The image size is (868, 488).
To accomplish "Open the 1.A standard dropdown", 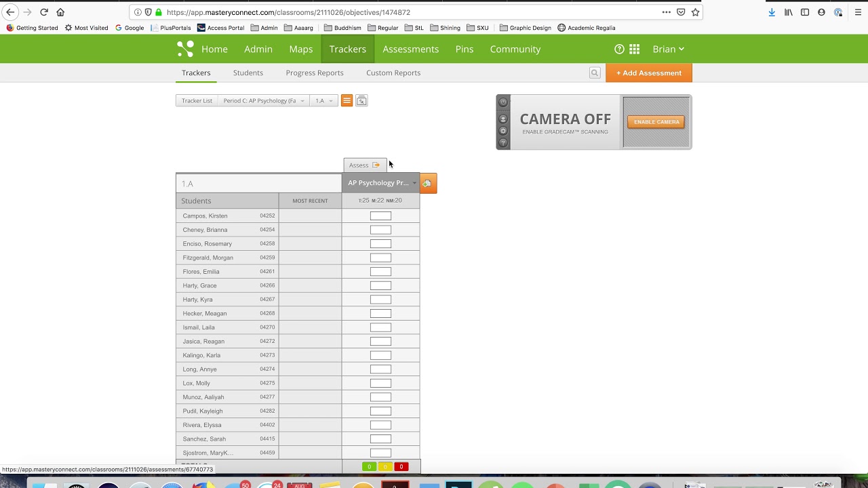I will tap(323, 101).
